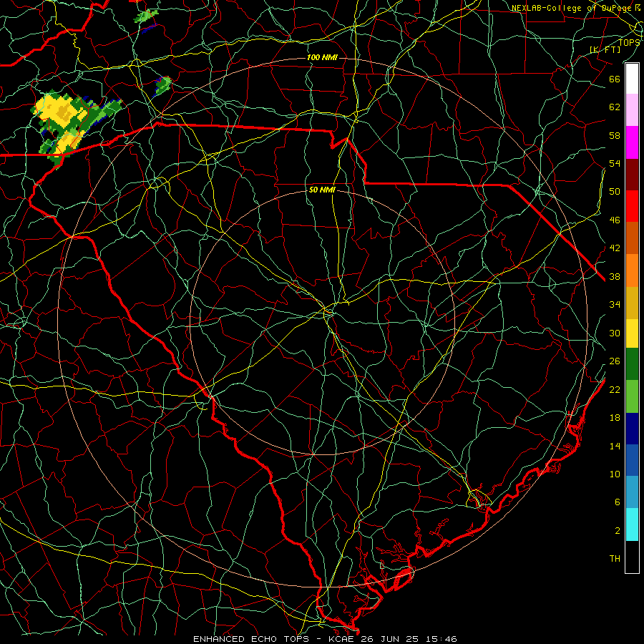Click the 14 legend value
Screen dimensions: 644x644
click(x=615, y=446)
